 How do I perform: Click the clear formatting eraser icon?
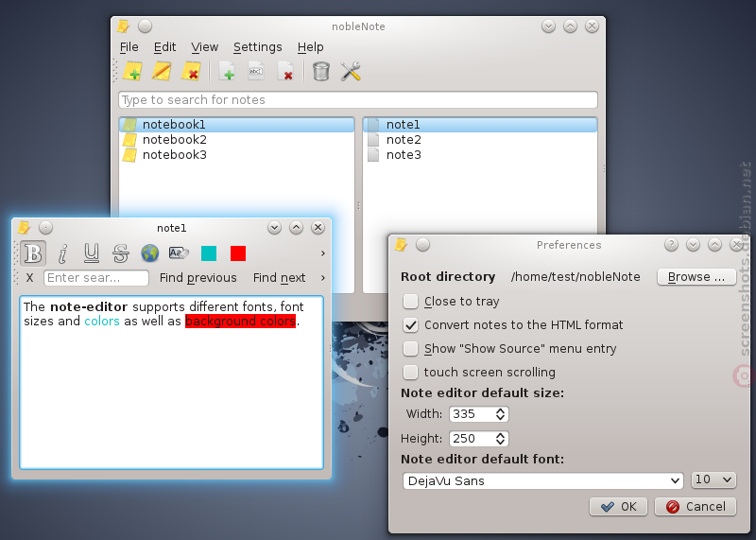click(x=179, y=253)
